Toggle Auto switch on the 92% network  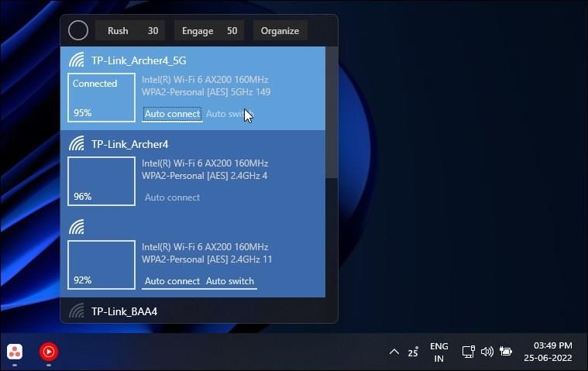pos(230,281)
